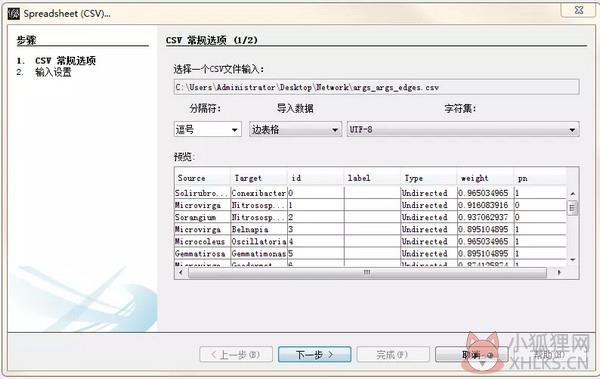Click the horizontal scrollbar left arrow
Screen dimensions: 600x379
pos(181,273)
